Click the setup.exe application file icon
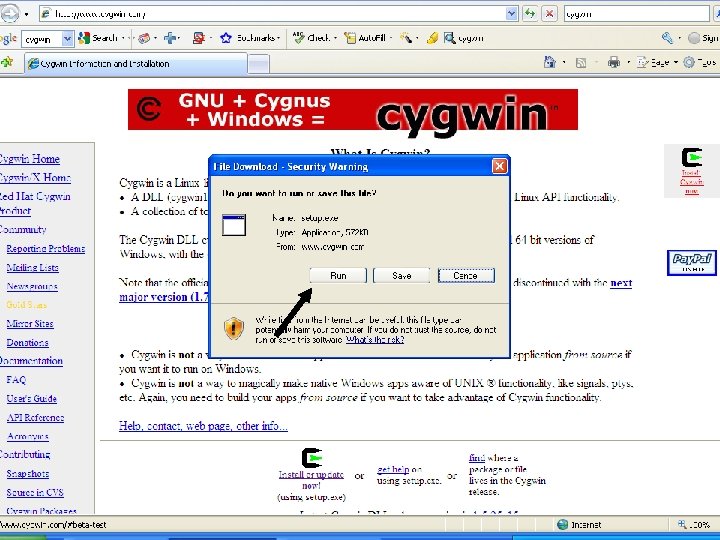This screenshot has width=720, height=540. click(x=234, y=225)
